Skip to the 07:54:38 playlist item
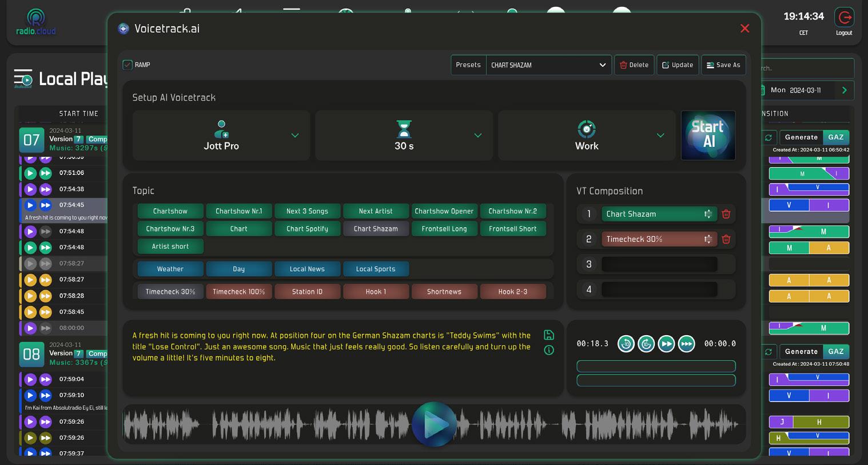 46,189
